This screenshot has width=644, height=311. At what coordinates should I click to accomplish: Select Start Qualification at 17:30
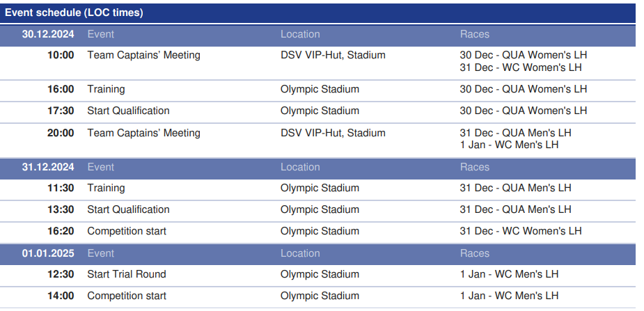pyautogui.click(x=128, y=111)
